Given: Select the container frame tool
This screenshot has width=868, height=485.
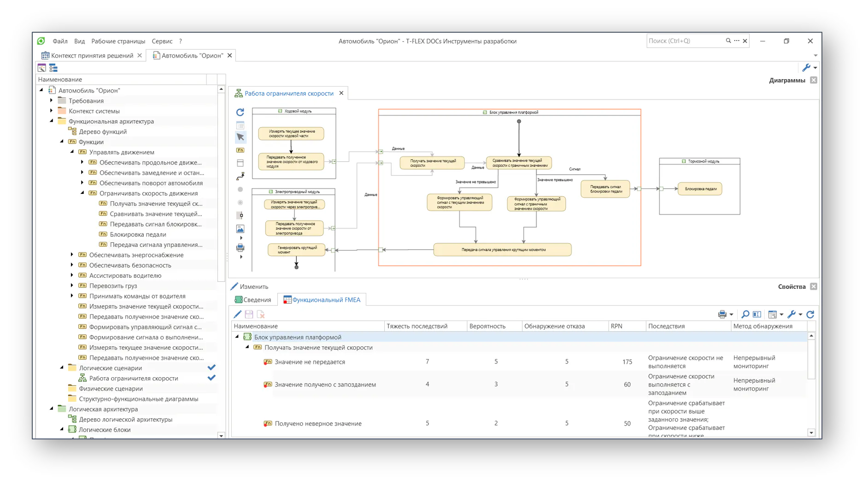Looking at the screenshot, I should pyautogui.click(x=240, y=163).
